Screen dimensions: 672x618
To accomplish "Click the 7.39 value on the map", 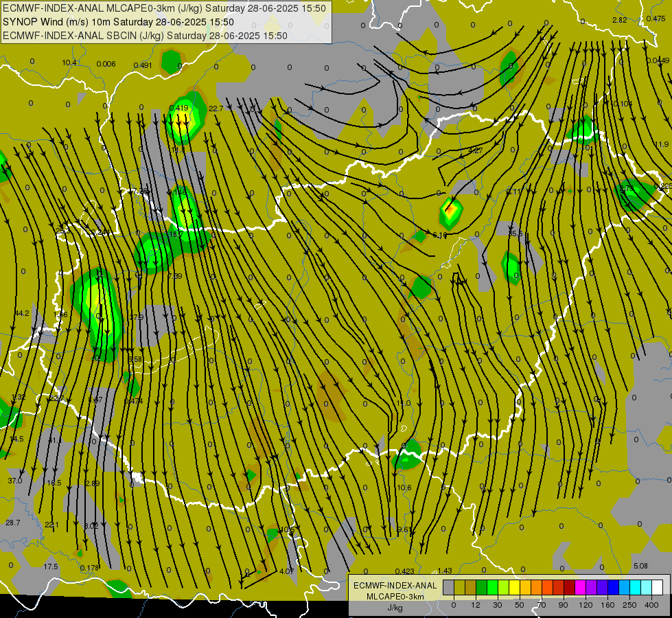I will point(174,276).
